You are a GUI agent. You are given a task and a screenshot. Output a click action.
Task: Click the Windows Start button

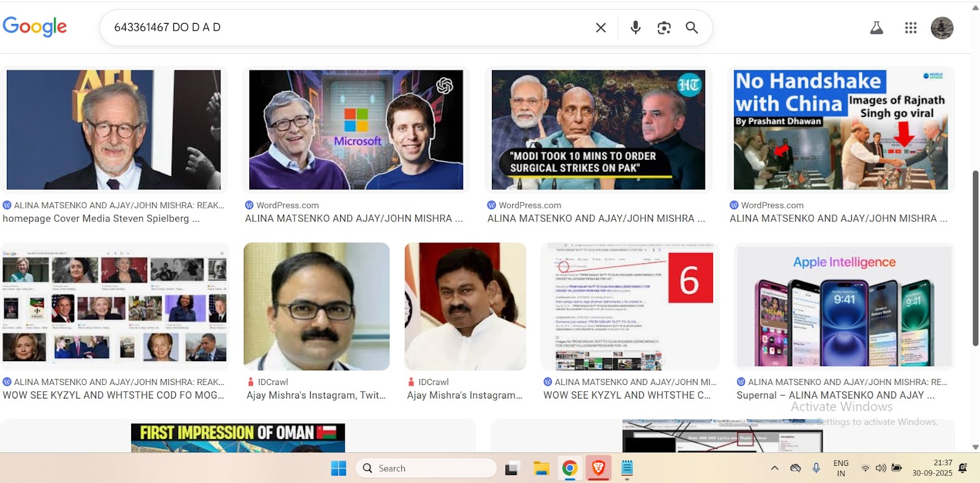click(339, 468)
